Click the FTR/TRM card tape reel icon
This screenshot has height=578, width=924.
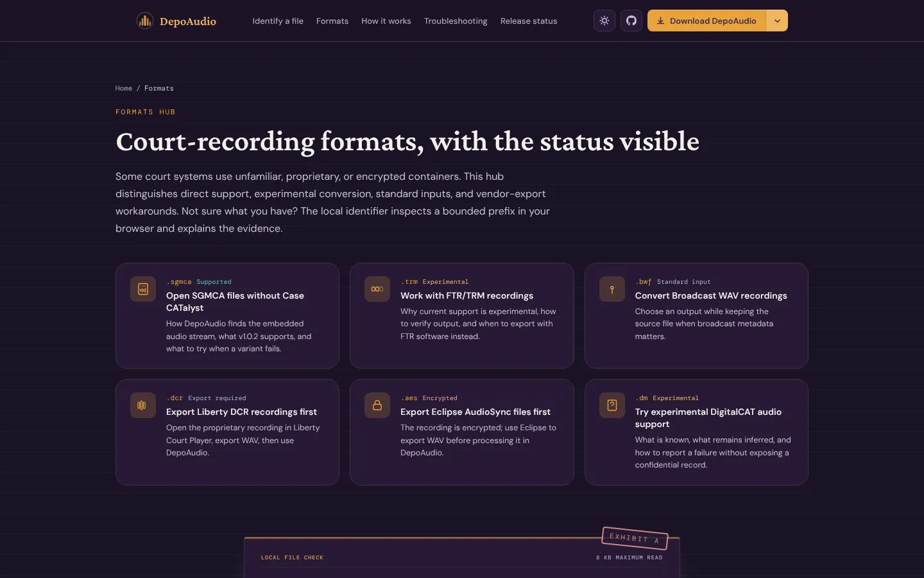click(x=377, y=289)
